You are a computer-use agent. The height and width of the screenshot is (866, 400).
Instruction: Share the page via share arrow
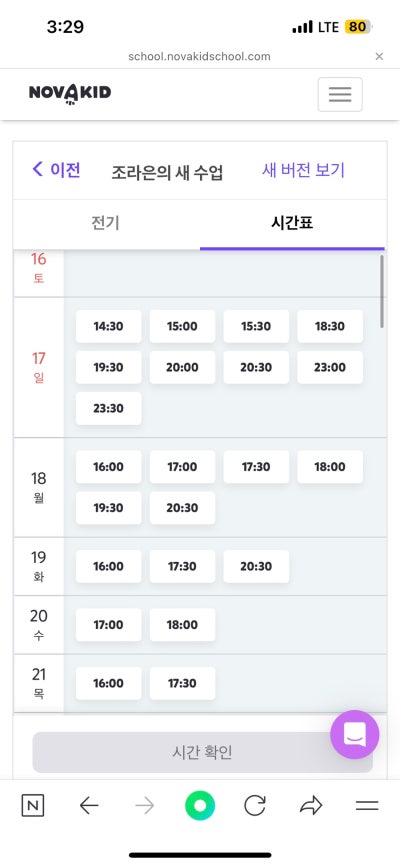[311, 806]
